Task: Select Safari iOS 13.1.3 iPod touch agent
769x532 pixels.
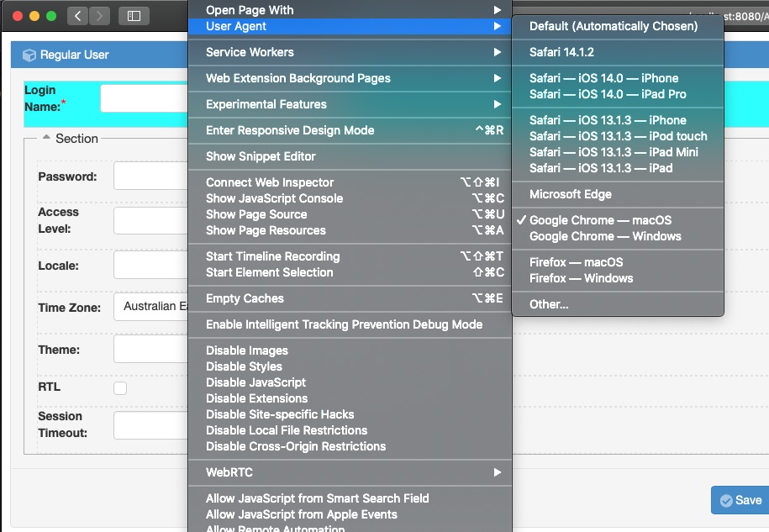Action: pyautogui.click(x=618, y=136)
